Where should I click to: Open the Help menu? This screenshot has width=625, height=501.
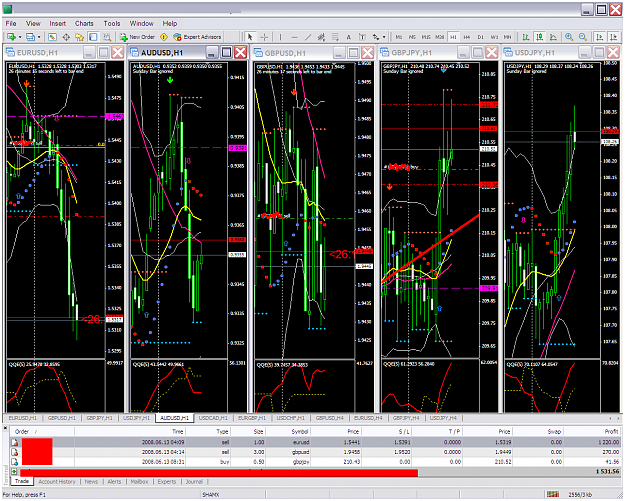[x=169, y=24]
